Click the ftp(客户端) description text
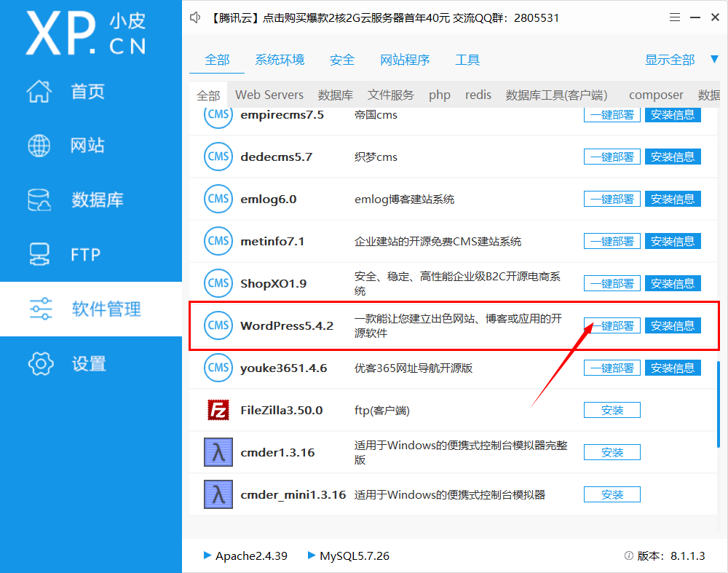 click(381, 411)
